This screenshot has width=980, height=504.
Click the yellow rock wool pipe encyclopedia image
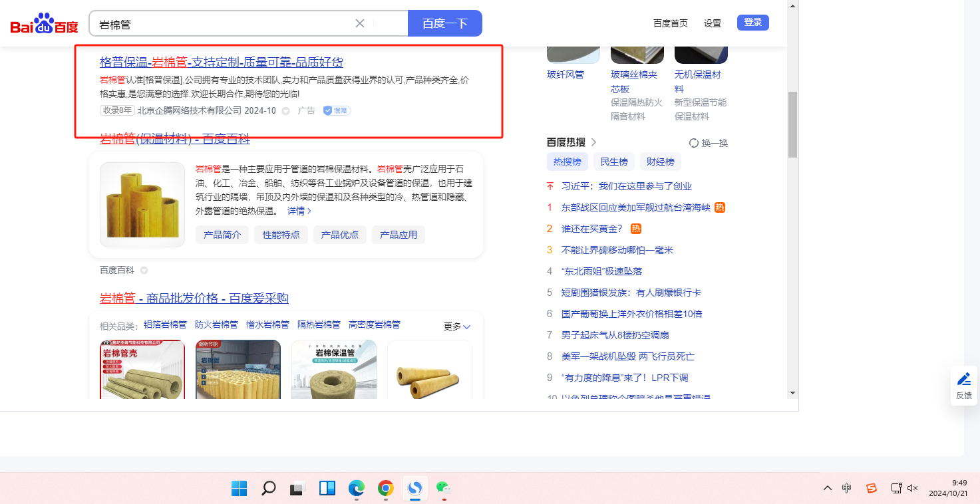coord(142,205)
